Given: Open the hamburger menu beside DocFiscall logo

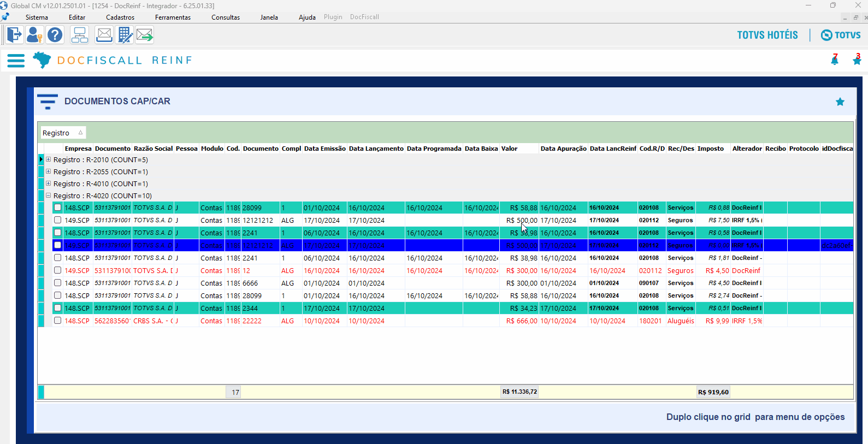Looking at the screenshot, I should click(16, 61).
